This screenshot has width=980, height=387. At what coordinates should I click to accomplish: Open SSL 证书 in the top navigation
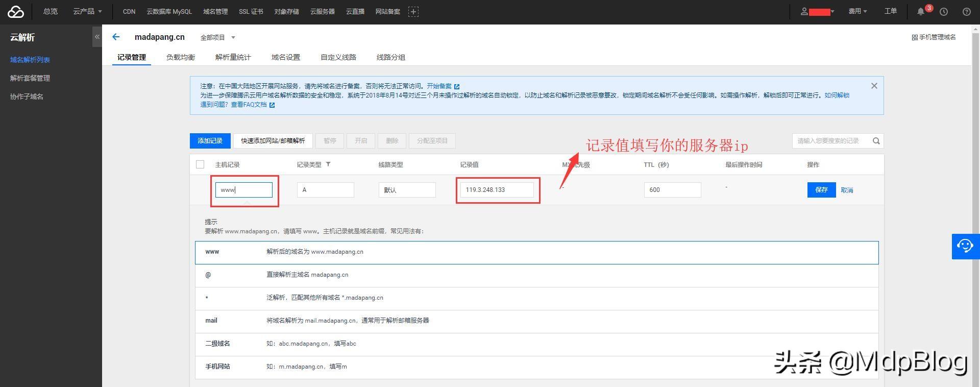(x=251, y=11)
